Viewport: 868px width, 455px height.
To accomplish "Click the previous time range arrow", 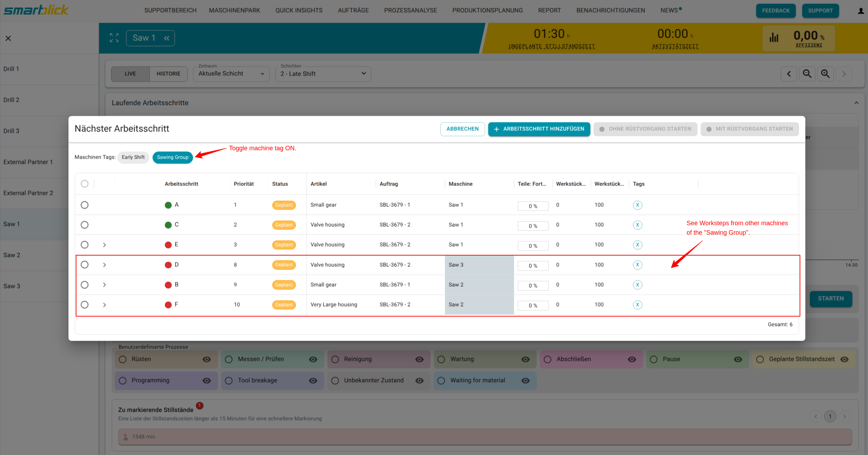I will pyautogui.click(x=789, y=74).
